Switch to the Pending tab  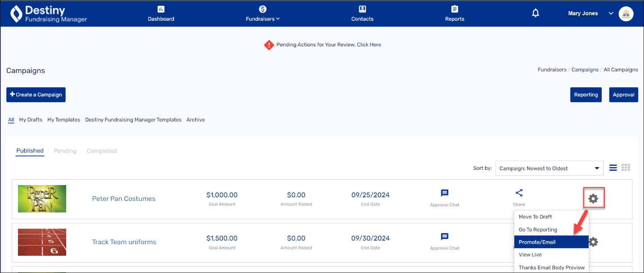[x=65, y=151]
